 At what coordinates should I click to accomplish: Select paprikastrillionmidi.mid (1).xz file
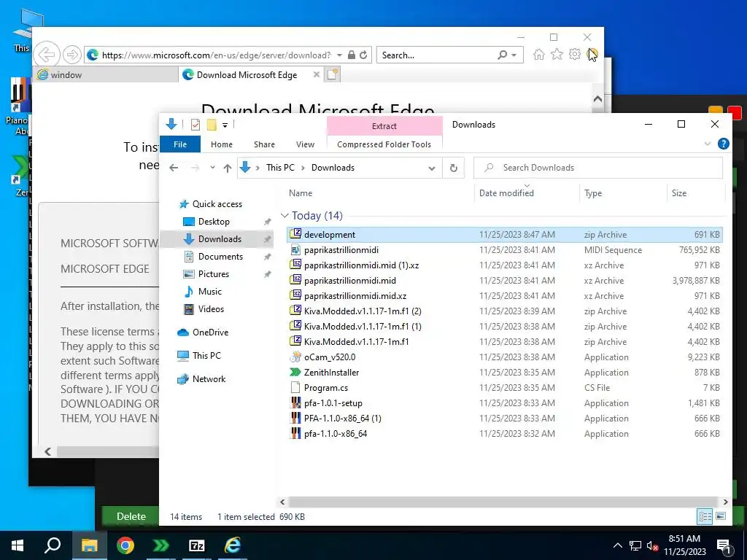505,265
